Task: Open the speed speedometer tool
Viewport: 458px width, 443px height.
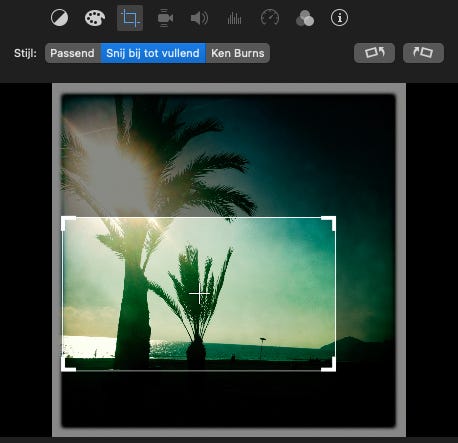Action: (x=270, y=18)
